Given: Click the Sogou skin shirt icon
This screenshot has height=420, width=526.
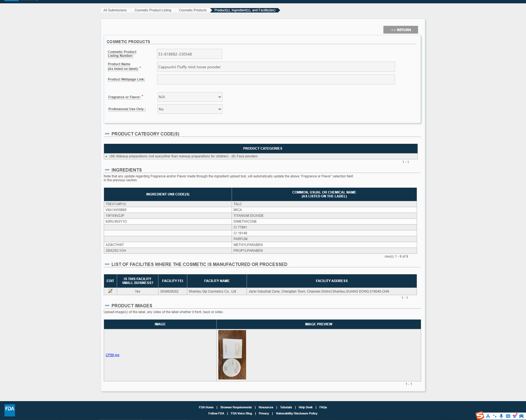Looking at the screenshot, I should [x=515, y=416].
